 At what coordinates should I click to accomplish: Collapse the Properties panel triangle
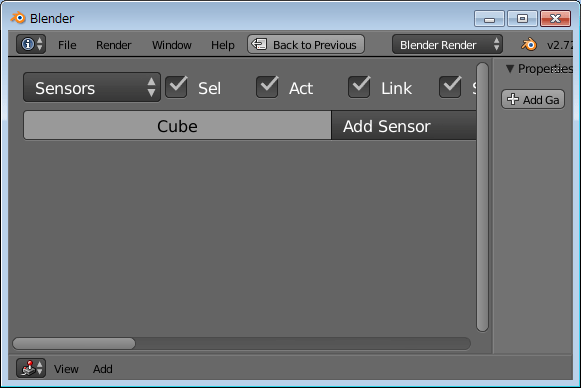coord(510,69)
